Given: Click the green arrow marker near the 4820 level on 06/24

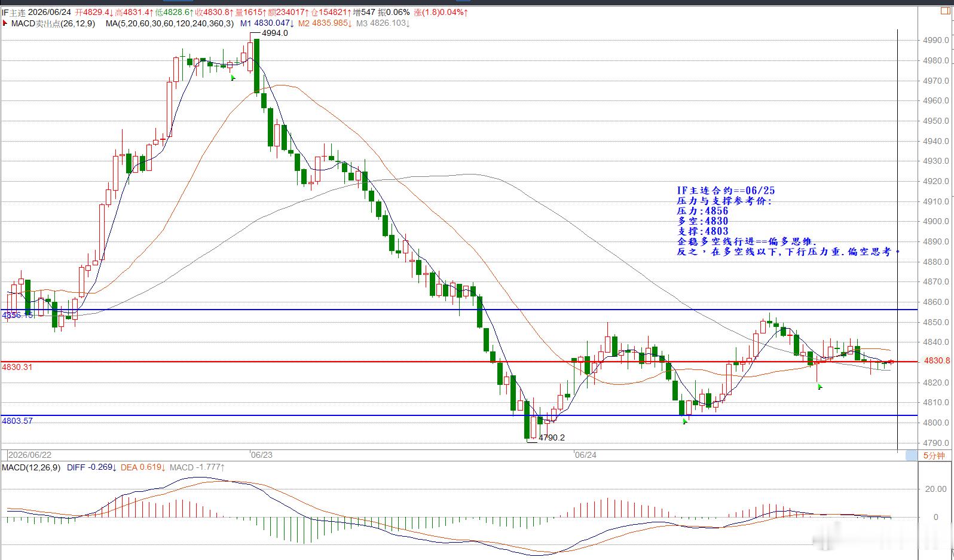Looking at the screenshot, I should pyautogui.click(x=820, y=386).
